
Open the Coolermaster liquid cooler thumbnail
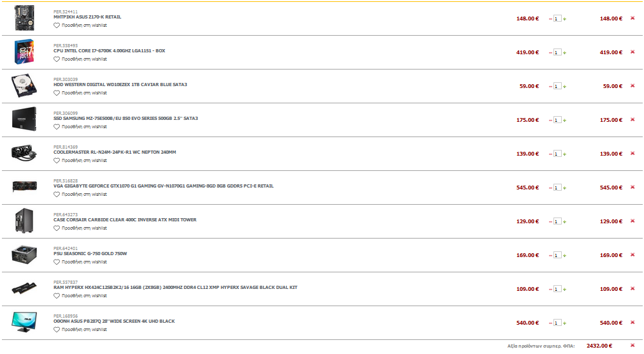(24, 153)
